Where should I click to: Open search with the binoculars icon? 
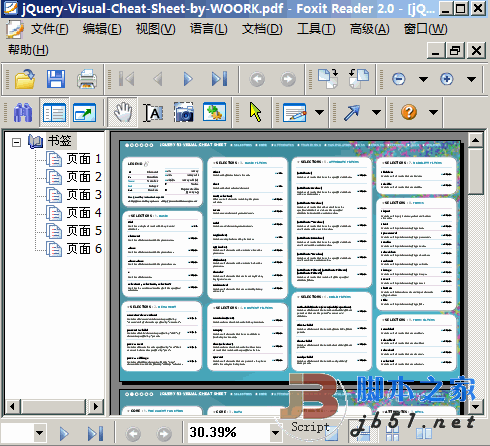[x=23, y=112]
